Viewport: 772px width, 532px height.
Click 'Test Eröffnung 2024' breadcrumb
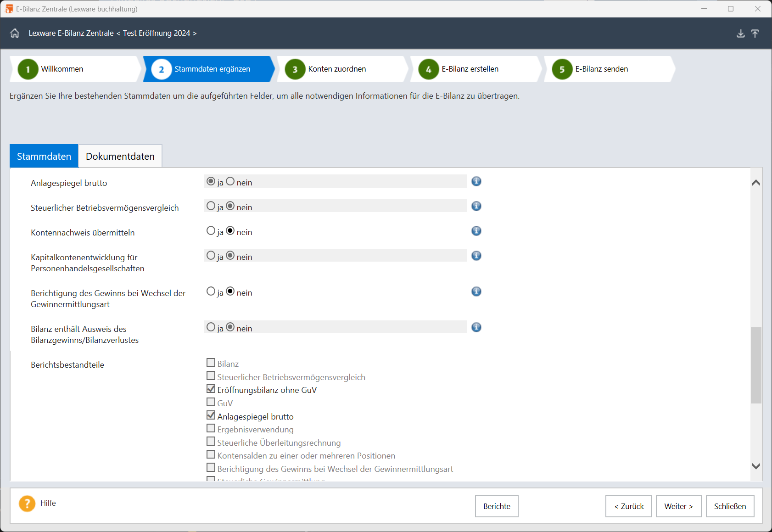pyautogui.click(x=157, y=33)
